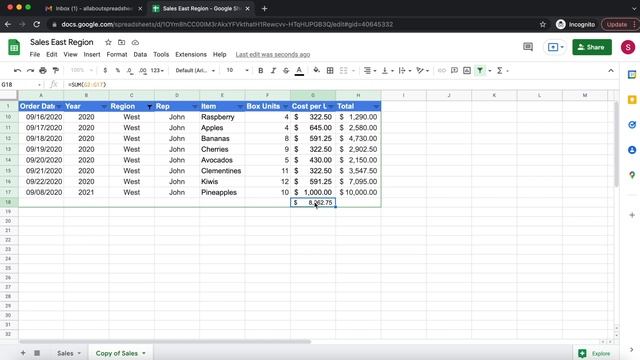
Task: Switch to the Gmail Inbox browser tab
Action: coord(93,8)
